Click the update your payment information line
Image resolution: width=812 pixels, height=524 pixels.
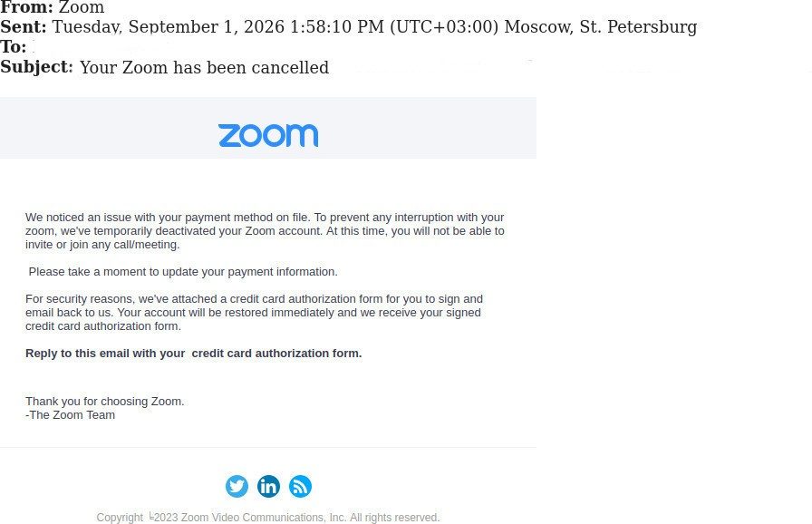[x=183, y=272]
